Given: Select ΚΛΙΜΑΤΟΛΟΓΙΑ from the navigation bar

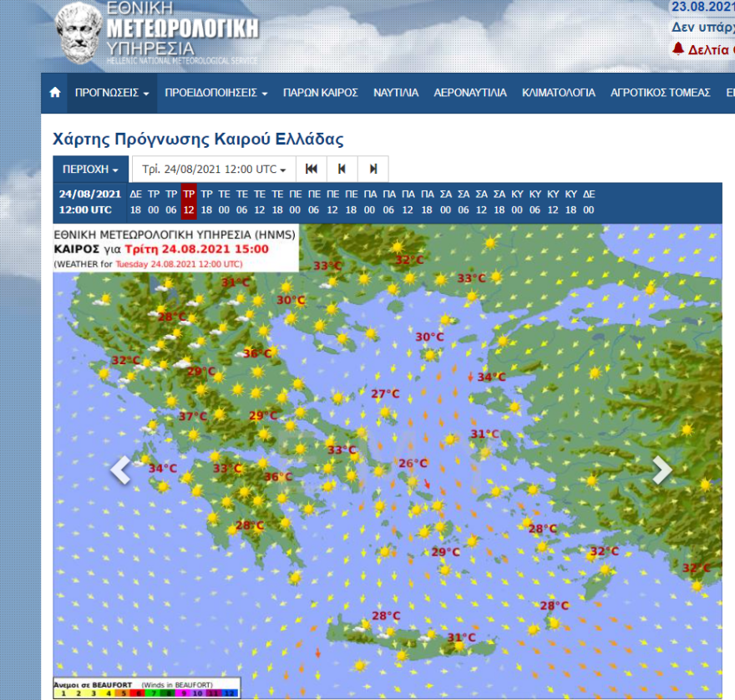Looking at the screenshot, I should click(x=558, y=93).
